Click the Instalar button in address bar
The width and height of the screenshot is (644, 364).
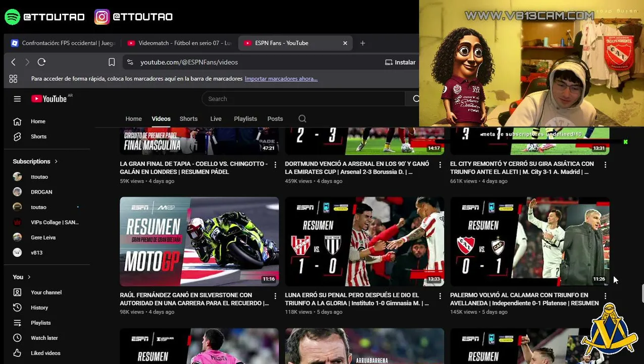tap(401, 62)
